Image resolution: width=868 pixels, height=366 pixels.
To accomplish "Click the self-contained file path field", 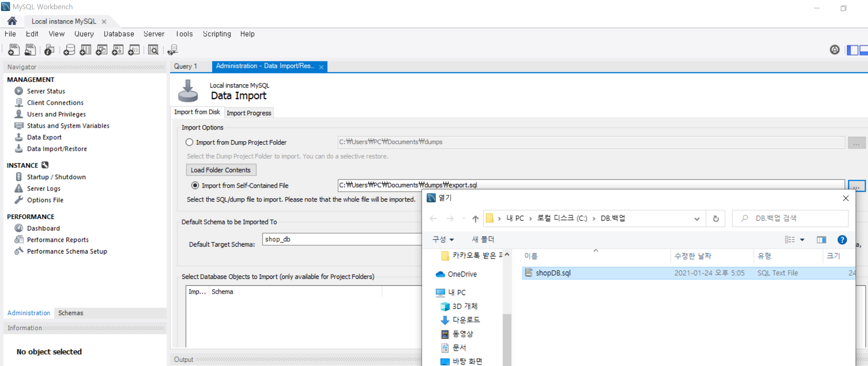I will pos(591,185).
